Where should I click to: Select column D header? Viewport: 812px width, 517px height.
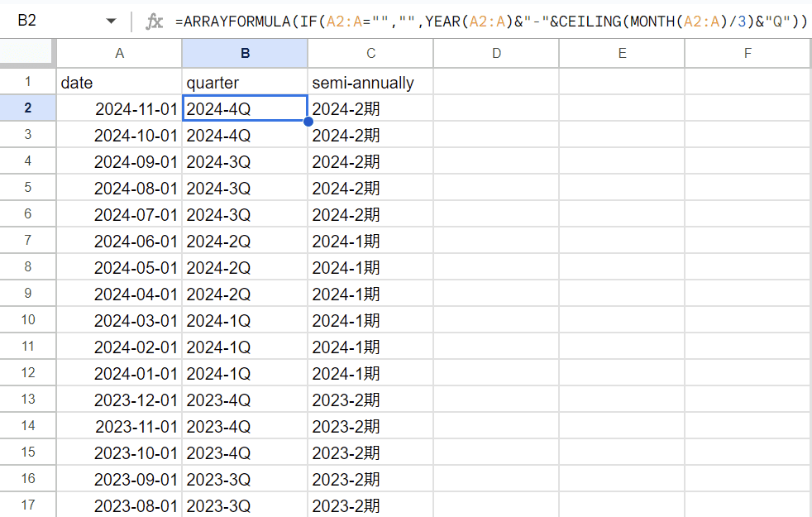point(496,53)
